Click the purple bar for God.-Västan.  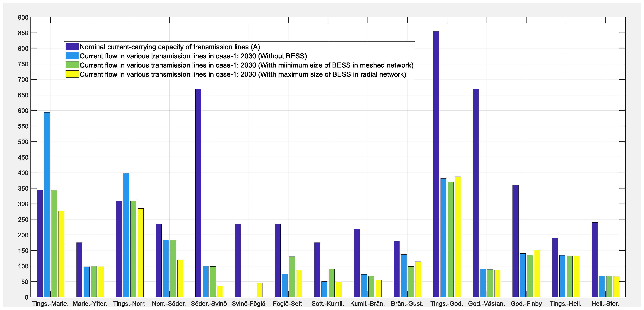(476, 192)
